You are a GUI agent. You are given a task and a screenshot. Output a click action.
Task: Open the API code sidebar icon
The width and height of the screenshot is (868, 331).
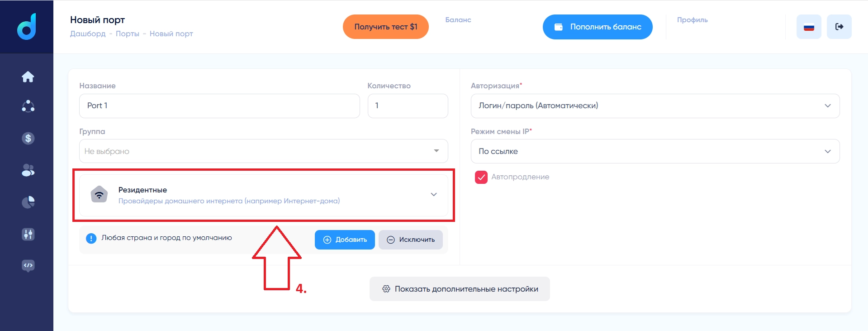click(28, 266)
